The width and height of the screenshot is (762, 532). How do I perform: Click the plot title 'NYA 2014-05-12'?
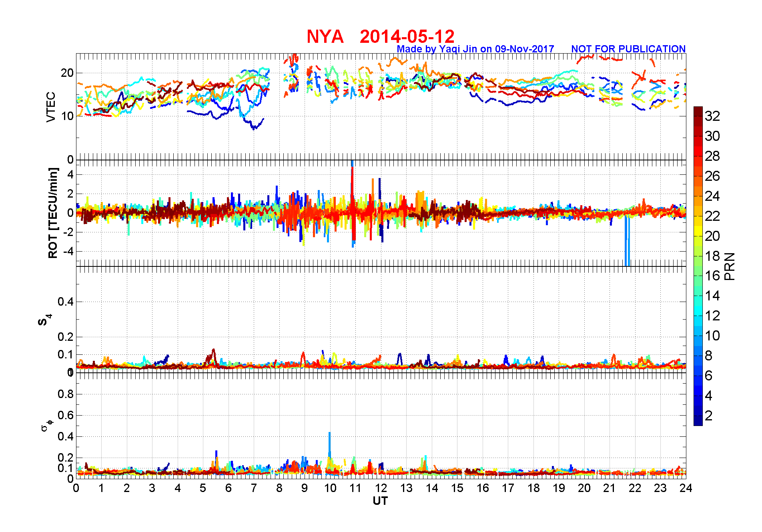coord(381,36)
